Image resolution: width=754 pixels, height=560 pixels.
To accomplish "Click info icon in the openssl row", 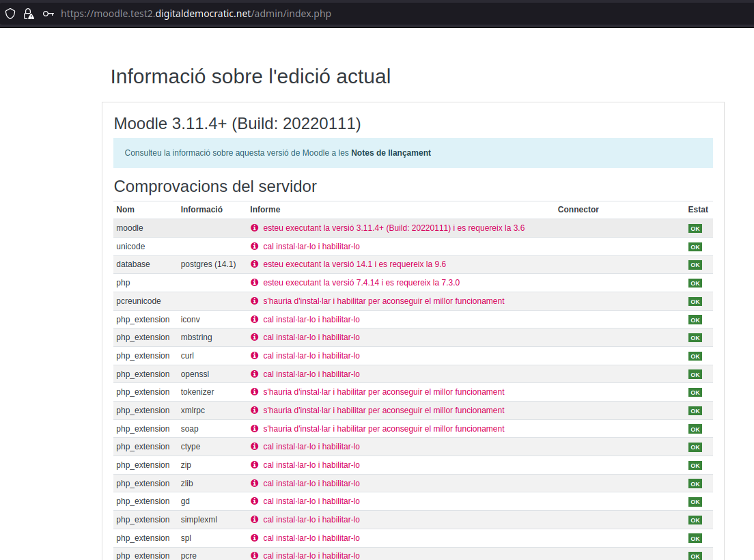I will coord(254,374).
